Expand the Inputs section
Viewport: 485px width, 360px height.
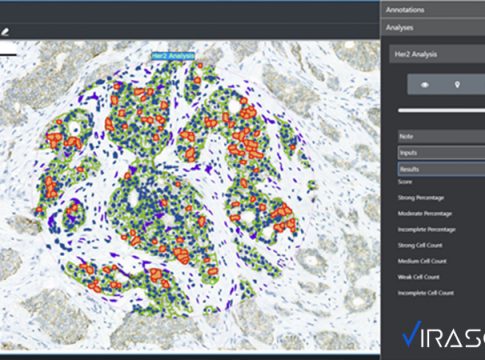coord(442,153)
